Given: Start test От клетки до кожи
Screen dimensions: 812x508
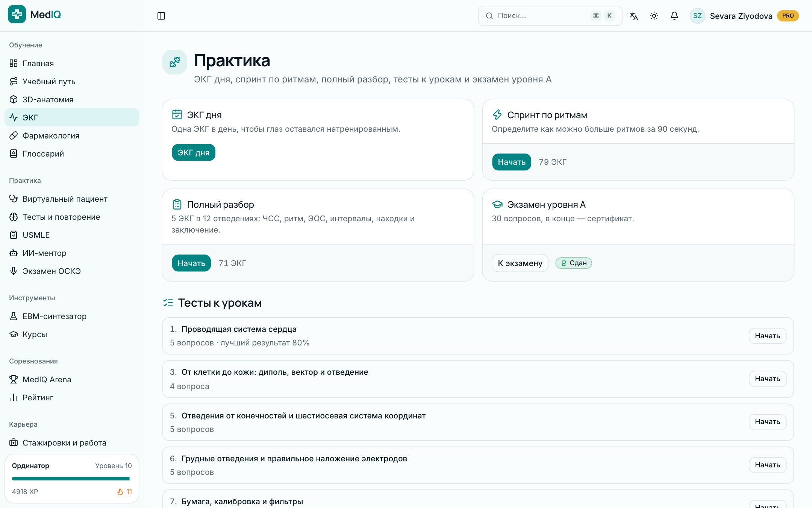Looking at the screenshot, I should [767, 379].
